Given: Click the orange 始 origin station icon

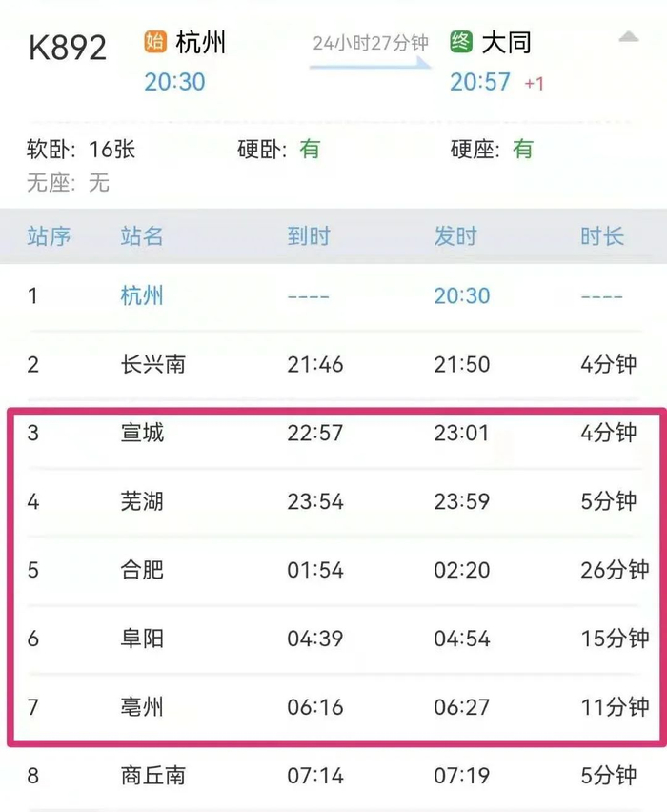Looking at the screenshot, I should [x=155, y=43].
